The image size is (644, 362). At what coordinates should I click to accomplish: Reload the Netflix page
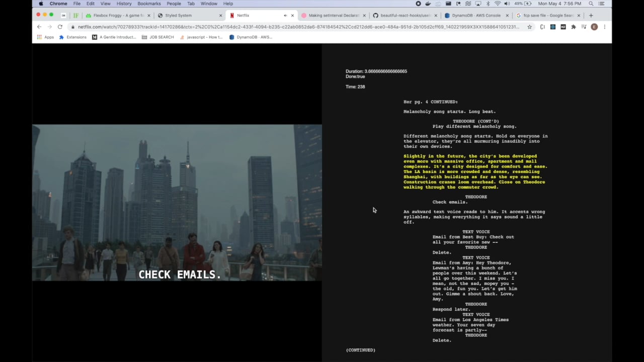[x=60, y=27]
